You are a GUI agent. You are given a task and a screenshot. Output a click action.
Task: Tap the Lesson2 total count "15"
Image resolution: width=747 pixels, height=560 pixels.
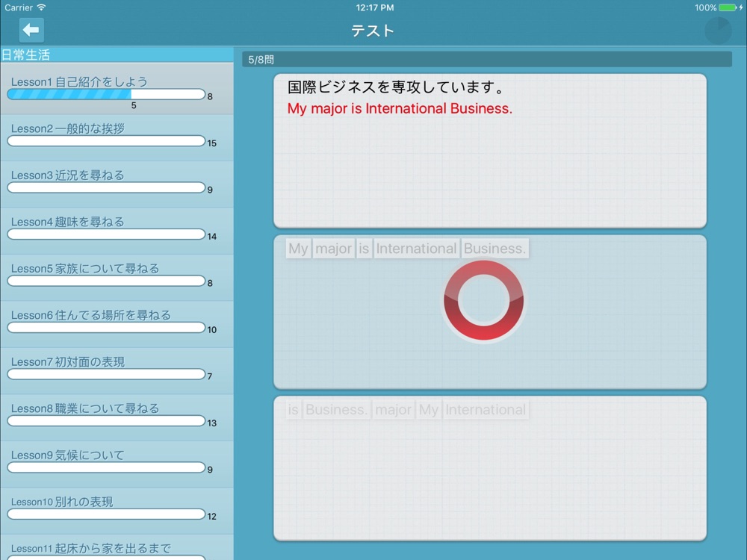click(x=212, y=143)
